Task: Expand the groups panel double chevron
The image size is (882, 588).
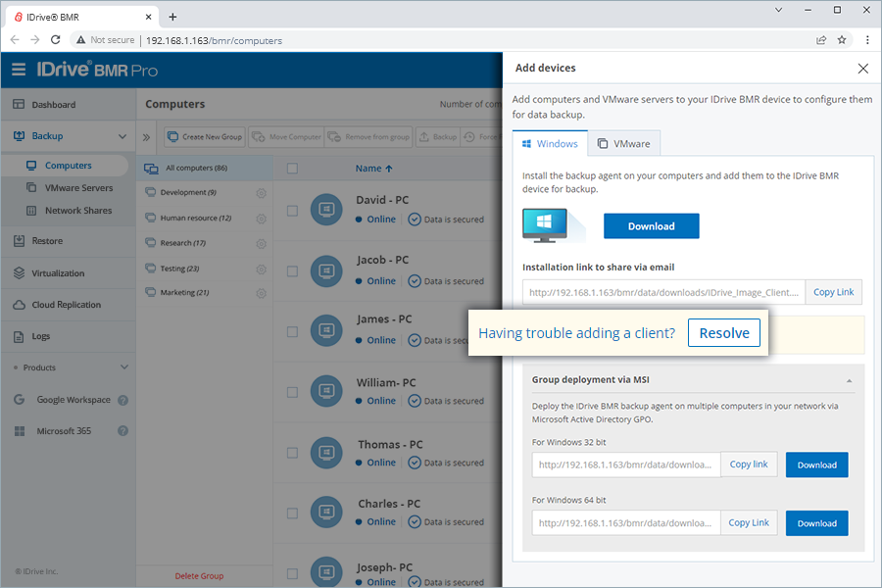Action: pos(146,137)
